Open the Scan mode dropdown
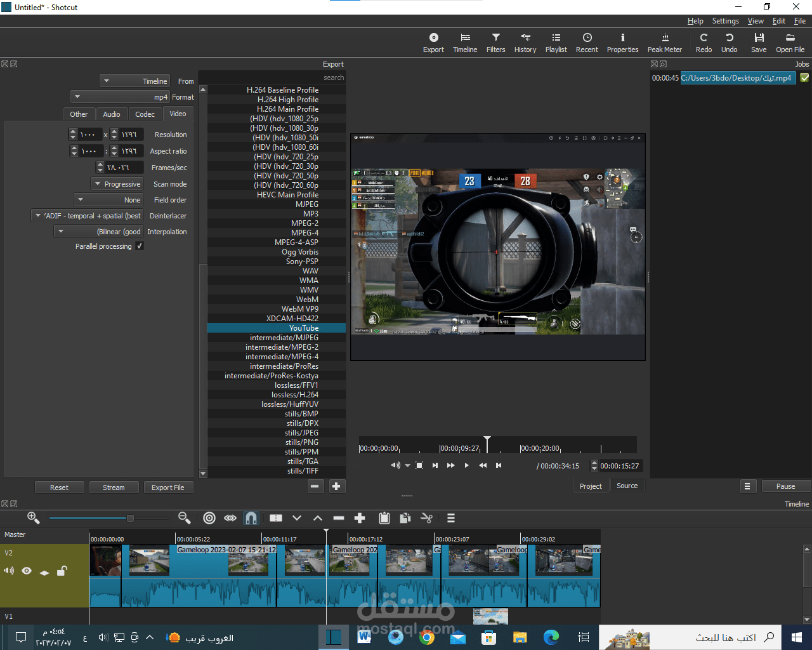 117,184
